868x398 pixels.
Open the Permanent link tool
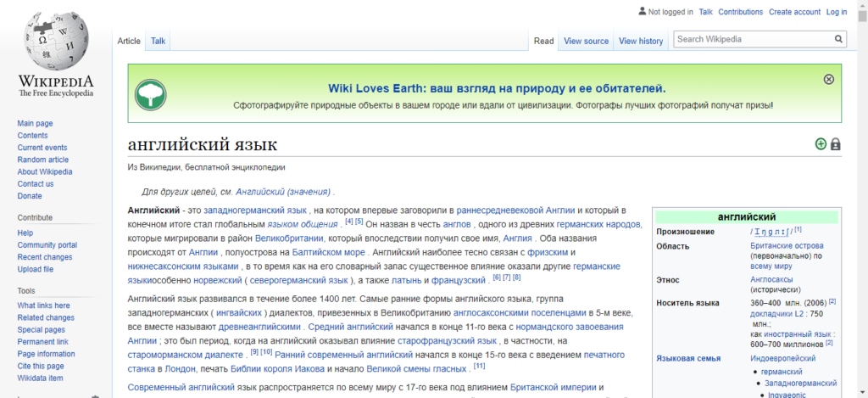click(44, 342)
